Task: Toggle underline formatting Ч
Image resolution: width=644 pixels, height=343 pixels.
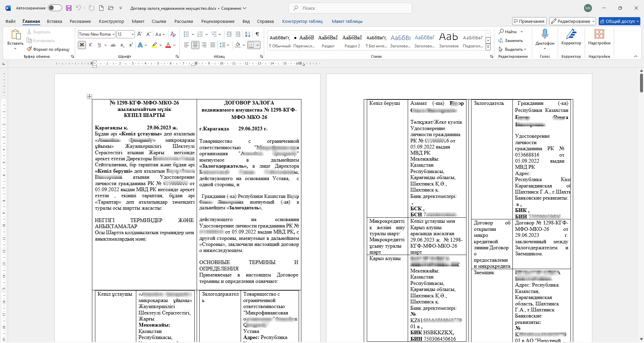Action: (x=99, y=45)
